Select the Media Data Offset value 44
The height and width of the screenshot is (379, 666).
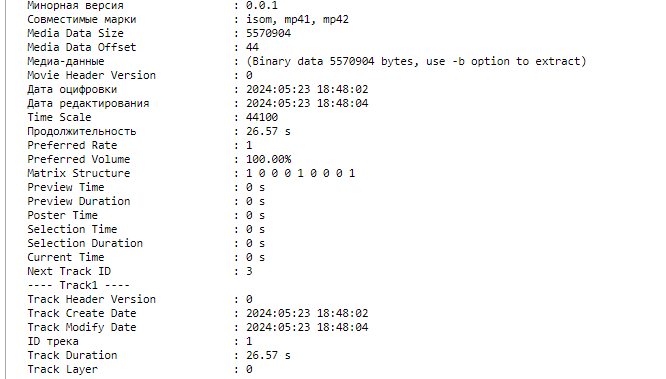click(252, 47)
